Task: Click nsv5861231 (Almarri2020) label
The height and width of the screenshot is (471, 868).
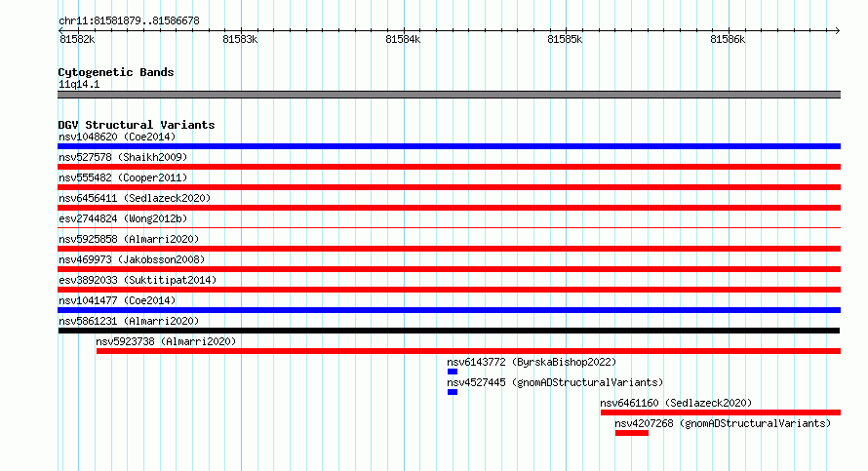Action: point(129,321)
